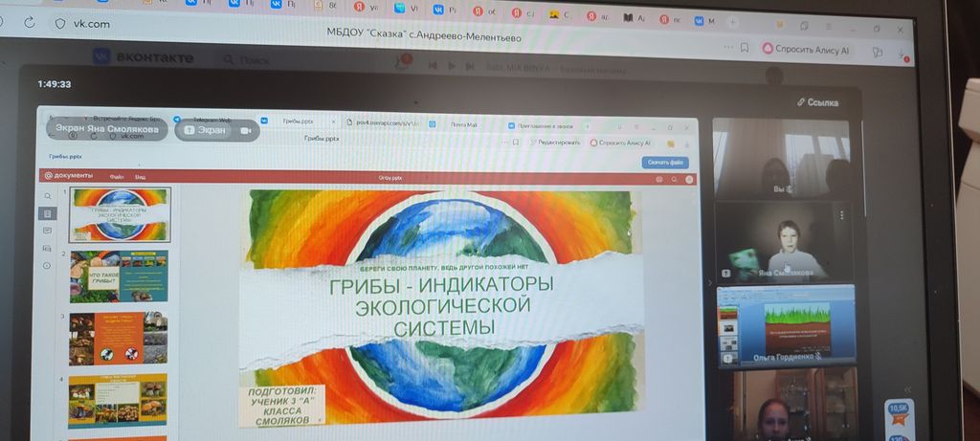Click the "Ссылка" call link button

coord(816,102)
